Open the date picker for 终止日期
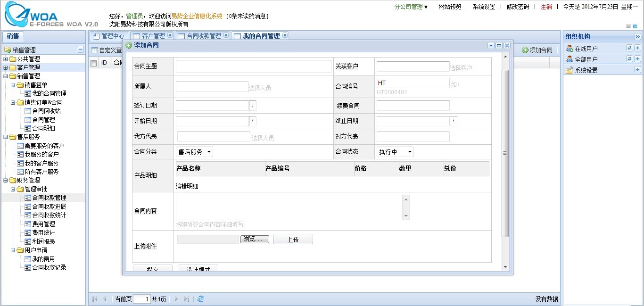This screenshot has height=306, width=644. click(x=453, y=121)
